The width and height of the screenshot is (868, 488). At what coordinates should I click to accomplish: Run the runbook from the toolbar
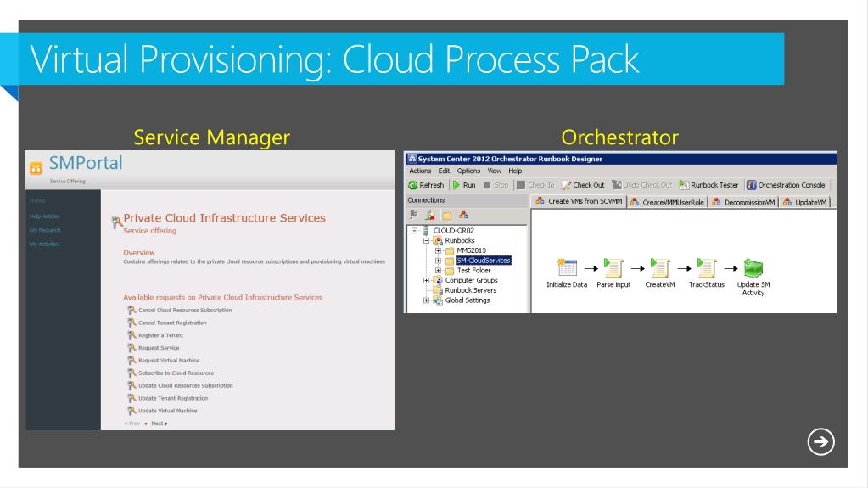pos(464,185)
